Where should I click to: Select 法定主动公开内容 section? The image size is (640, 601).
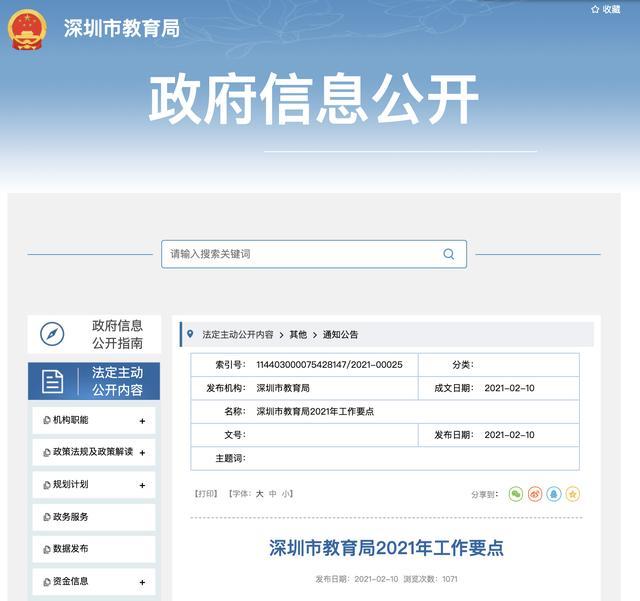point(94,381)
